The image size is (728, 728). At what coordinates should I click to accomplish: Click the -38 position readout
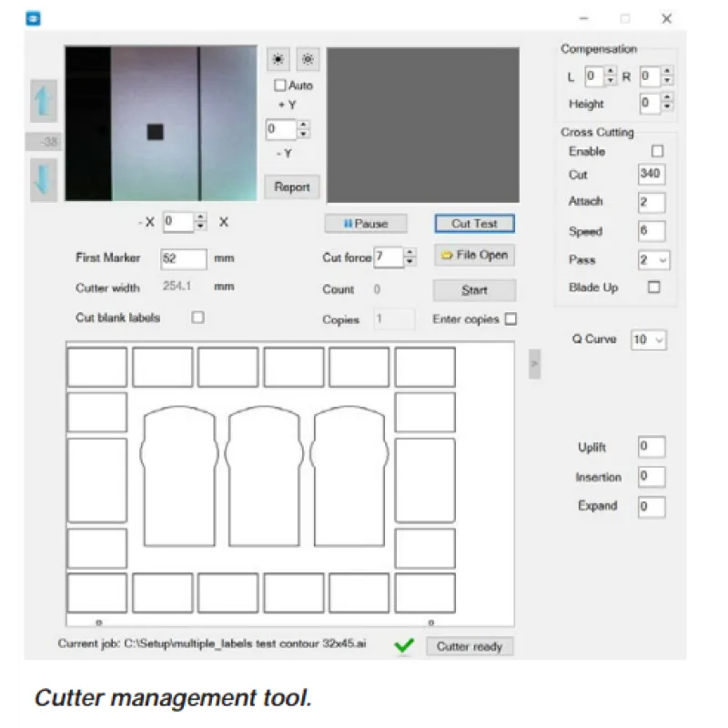[x=43, y=142]
